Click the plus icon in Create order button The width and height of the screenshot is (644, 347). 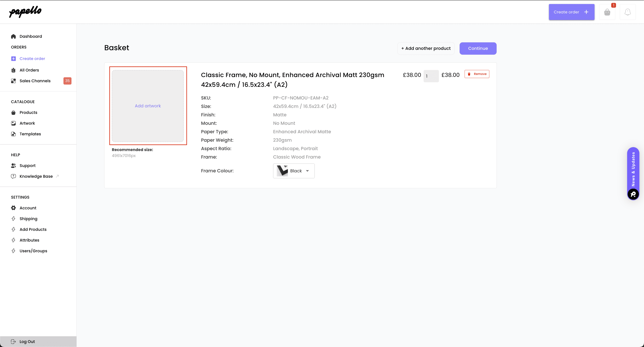pyautogui.click(x=586, y=12)
